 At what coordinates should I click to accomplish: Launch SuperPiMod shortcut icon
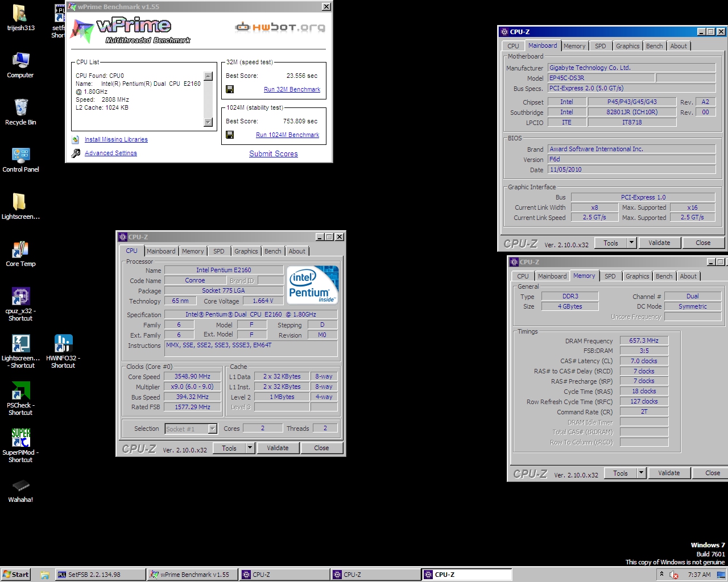[x=20, y=446]
